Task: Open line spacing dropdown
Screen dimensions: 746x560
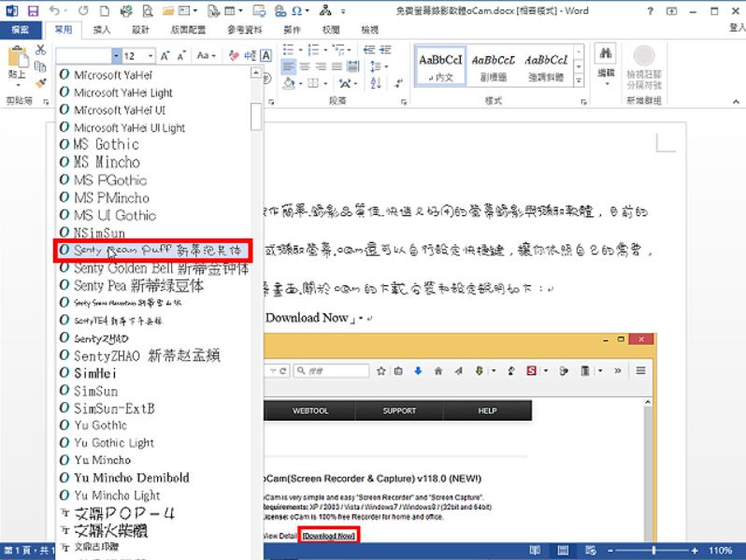Action: tap(380, 66)
